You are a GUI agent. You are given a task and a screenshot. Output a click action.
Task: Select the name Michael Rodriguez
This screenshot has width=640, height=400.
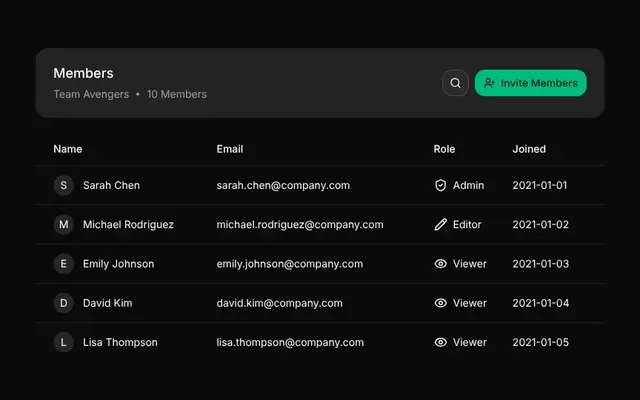tap(128, 224)
